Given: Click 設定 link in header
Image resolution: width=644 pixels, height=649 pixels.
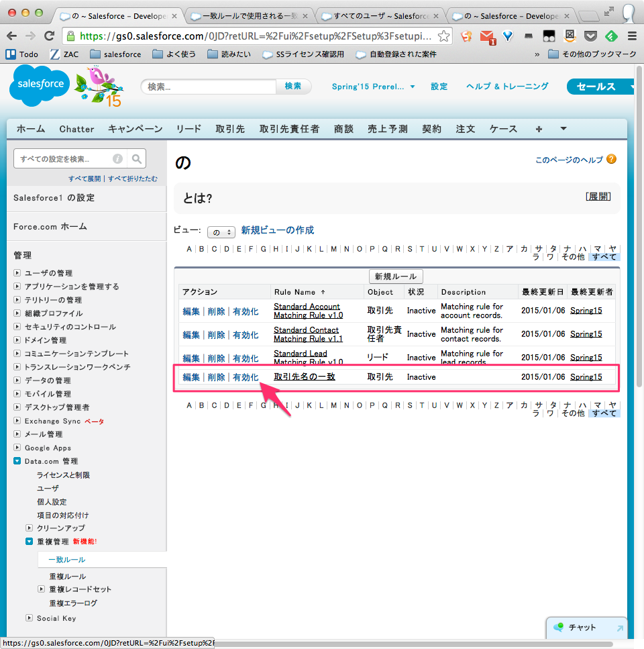Looking at the screenshot, I should 439,87.
